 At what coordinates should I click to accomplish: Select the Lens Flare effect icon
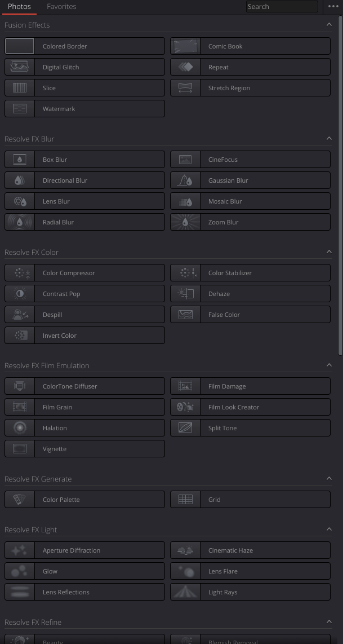click(185, 571)
